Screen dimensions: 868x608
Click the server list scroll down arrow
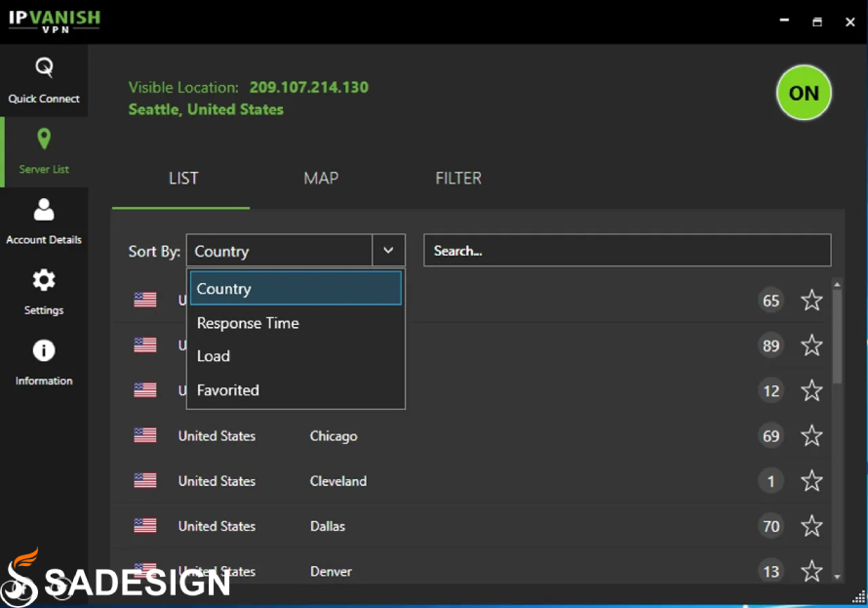click(x=838, y=577)
